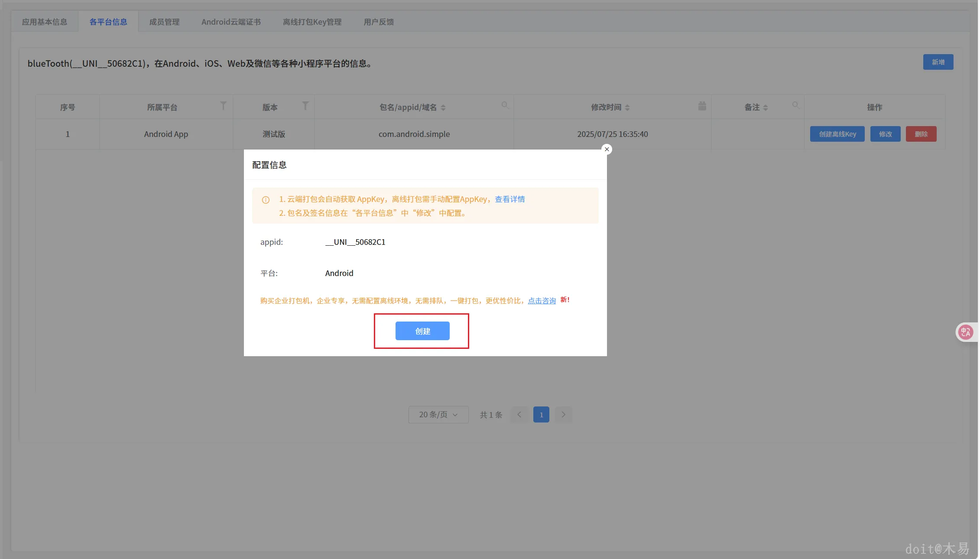Open calendar filter on the 修改时间 column

702,106
